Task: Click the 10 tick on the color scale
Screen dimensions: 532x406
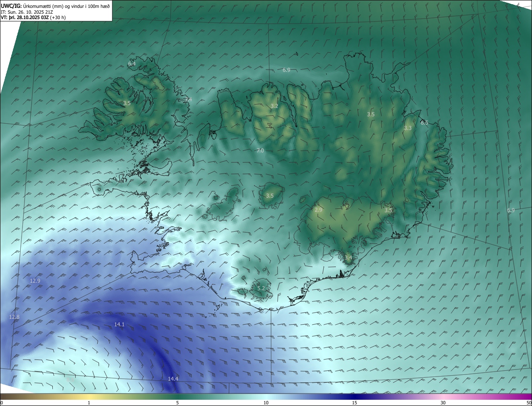Action: [266, 403]
